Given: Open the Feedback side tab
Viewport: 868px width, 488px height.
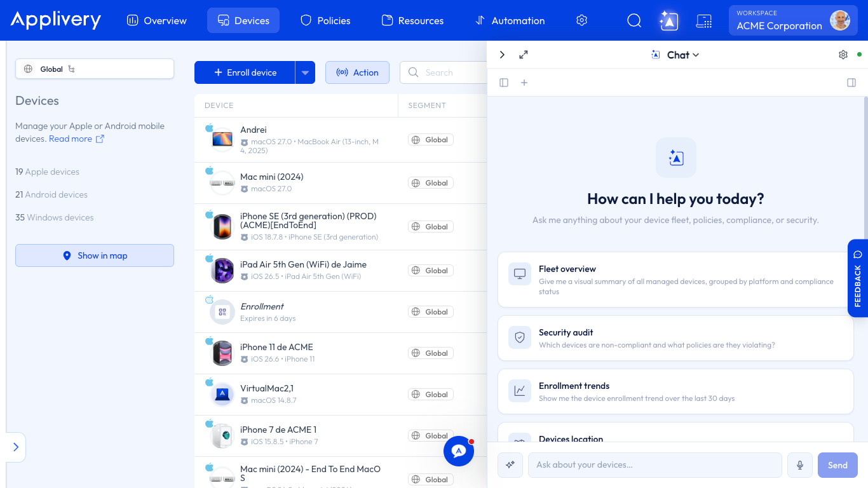Looking at the screenshot, I should (858, 278).
